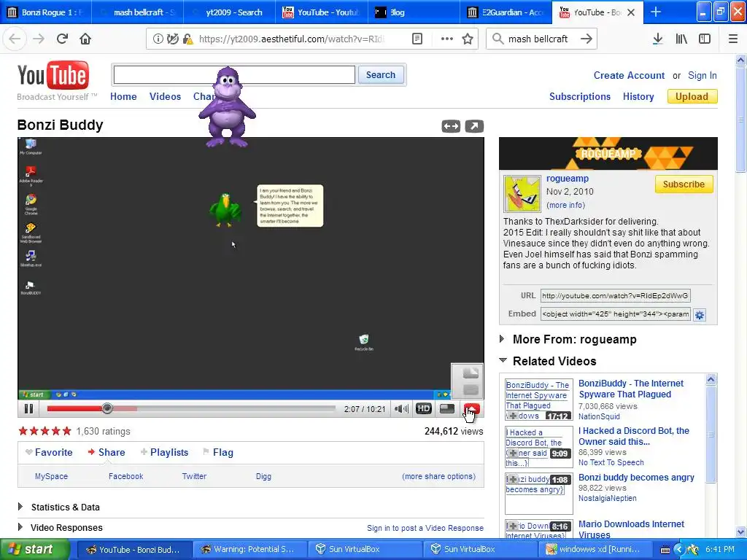Click the annotations icon in player pop-up
Viewport: 747px width, 560px height.
point(471,373)
